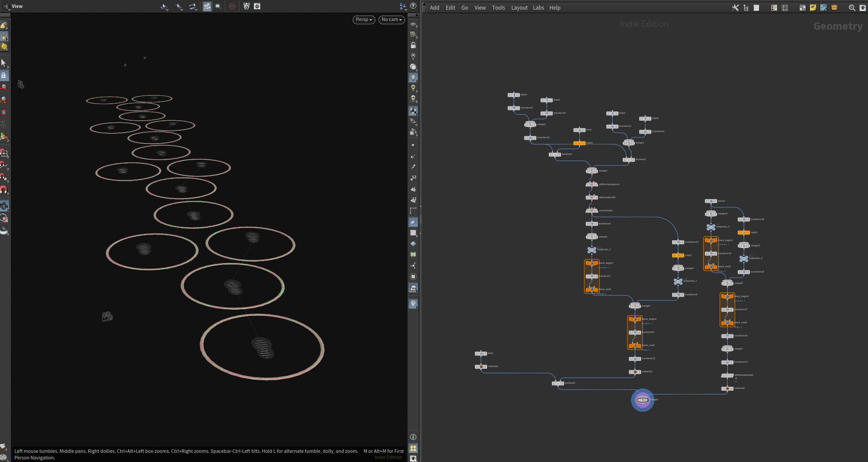Open the color palette in network editor
The height and width of the screenshot is (462, 868).
pos(774,7)
